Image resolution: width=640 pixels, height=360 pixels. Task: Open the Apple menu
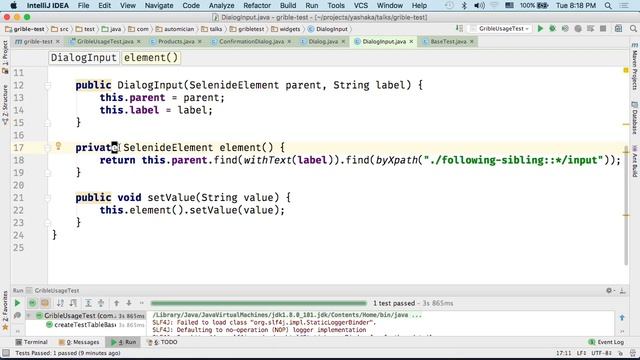(13, 5)
